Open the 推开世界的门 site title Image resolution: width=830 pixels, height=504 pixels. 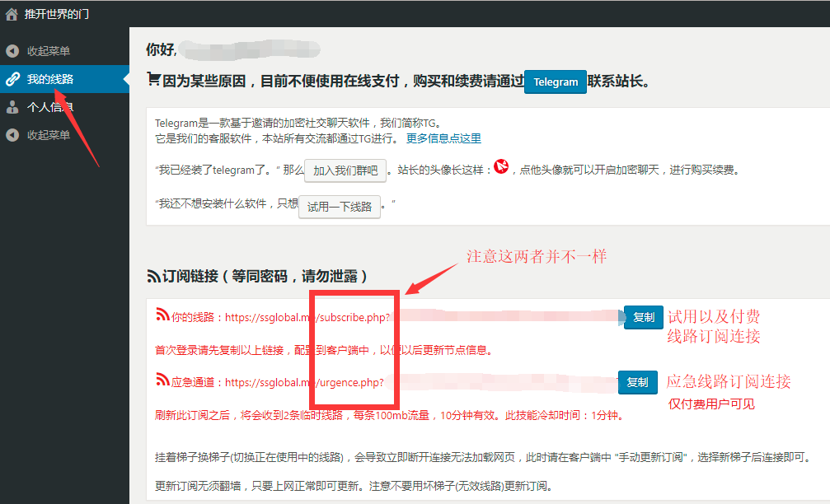(57, 14)
